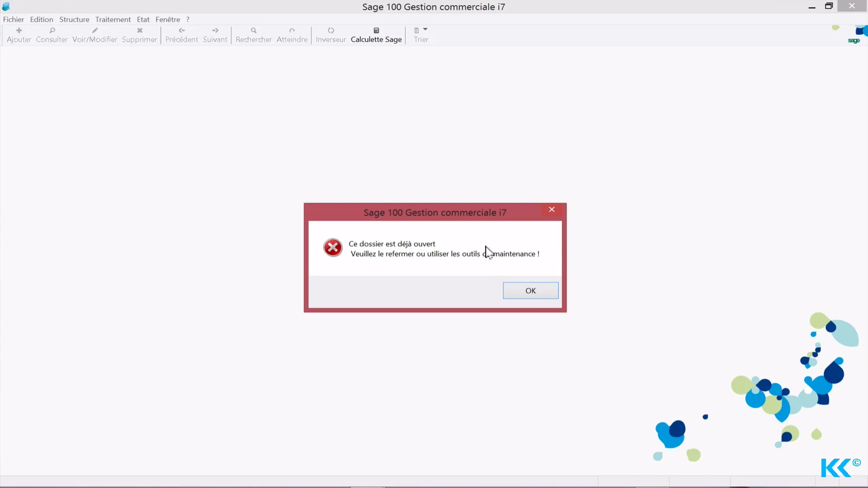Go to Suivant arrow icon

[x=215, y=30]
